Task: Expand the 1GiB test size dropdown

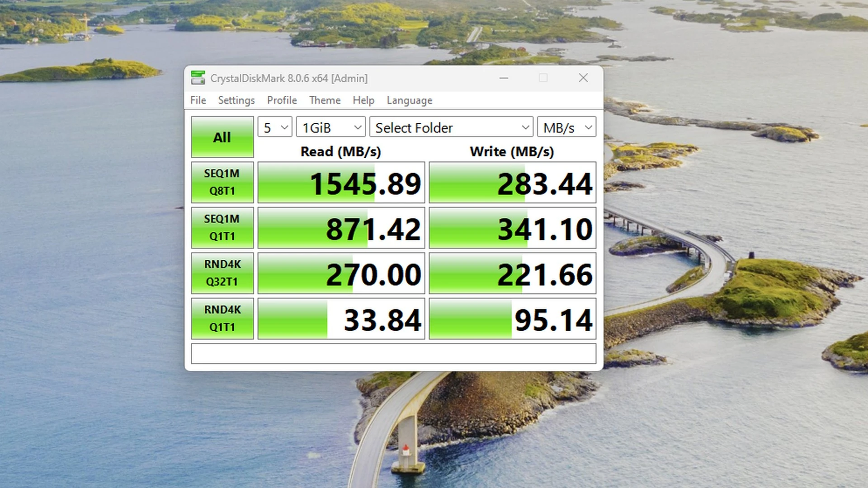Action: pos(330,127)
